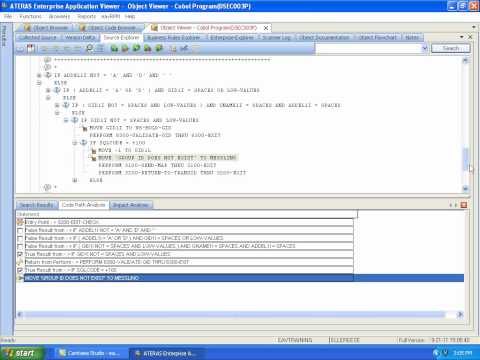The image size is (480, 360).
Task: Click the move icon beside MOVE -1 TO GIDIL
Action: tap(94, 150)
